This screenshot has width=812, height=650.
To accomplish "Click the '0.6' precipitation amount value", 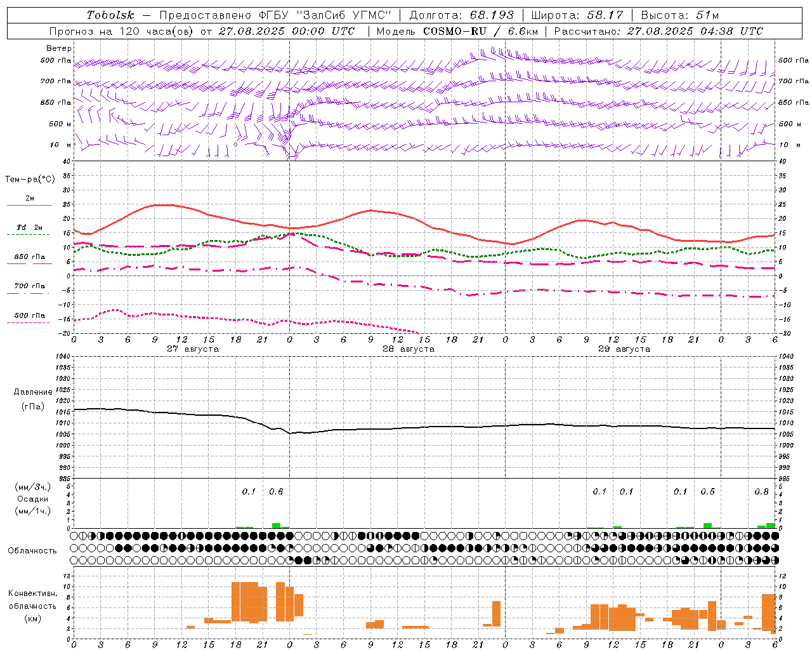I will [276, 491].
